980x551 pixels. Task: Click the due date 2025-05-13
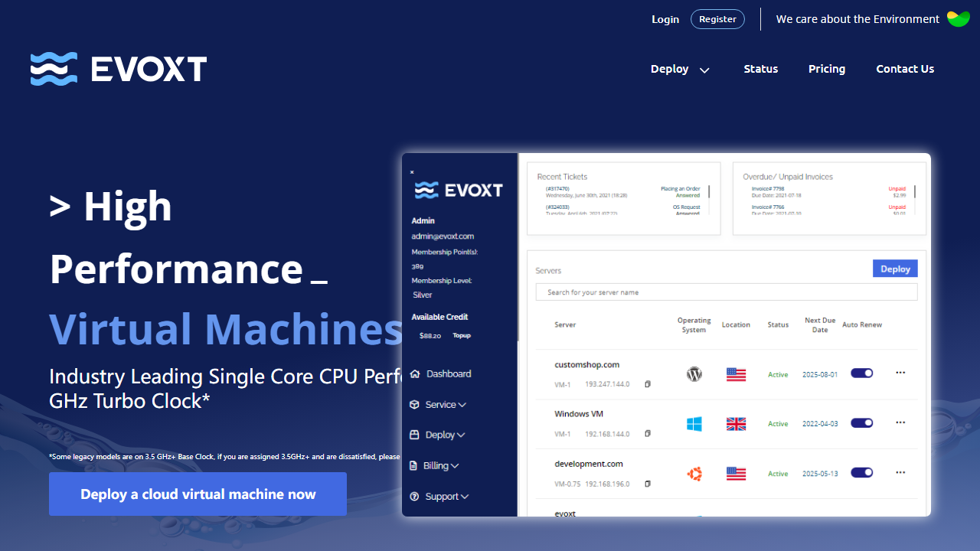pos(820,474)
